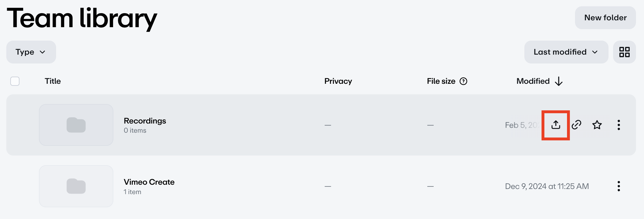Switch to grid view layout
The image size is (644, 219).
(624, 52)
